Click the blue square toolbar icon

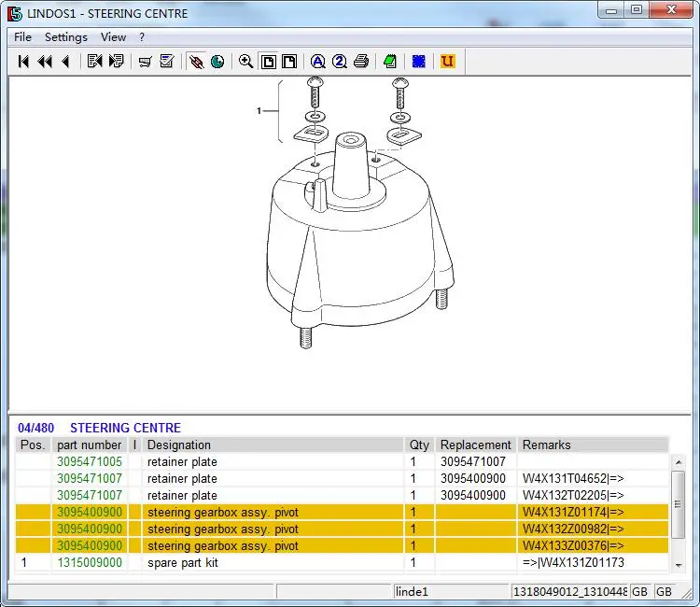[419, 62]
